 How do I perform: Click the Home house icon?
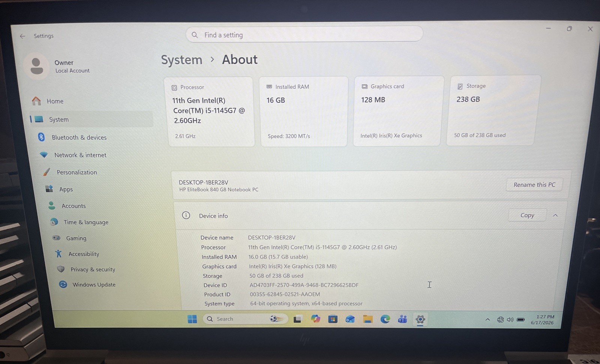(36, 101)
